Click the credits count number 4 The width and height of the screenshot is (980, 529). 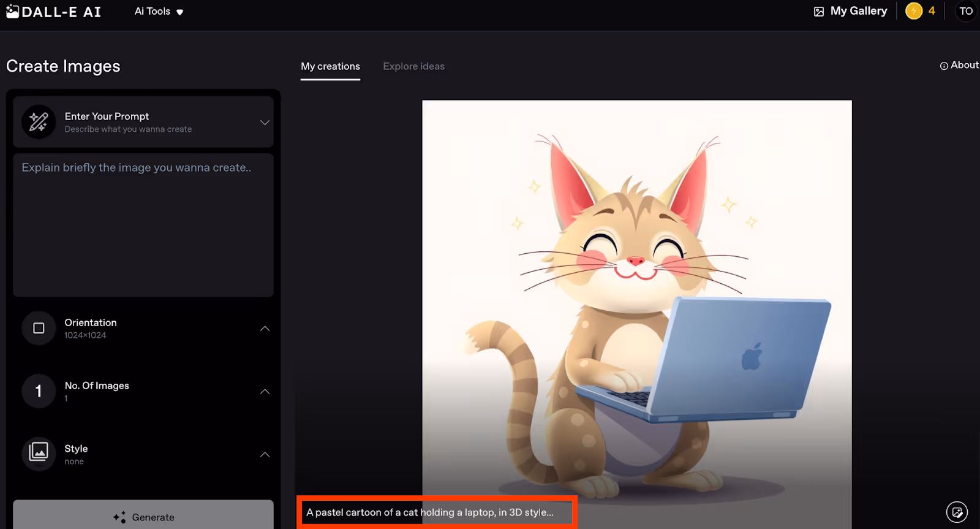click(x=932, y=11)
